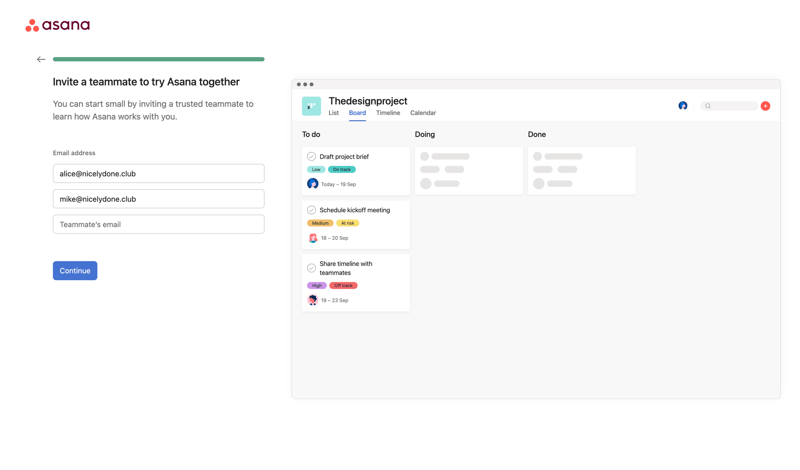The width and height of the screenshot is (800, 470).
Task: Mark Draft project brief complete
Action: (x=311, y=157)
